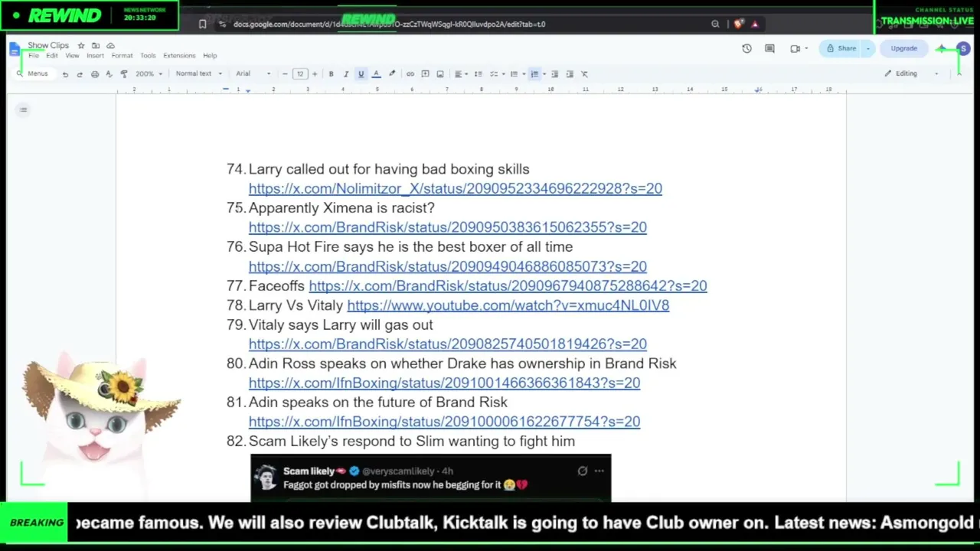Click the Share button
This screenshot has width=980, height=551.
click(x=841, y=49)
